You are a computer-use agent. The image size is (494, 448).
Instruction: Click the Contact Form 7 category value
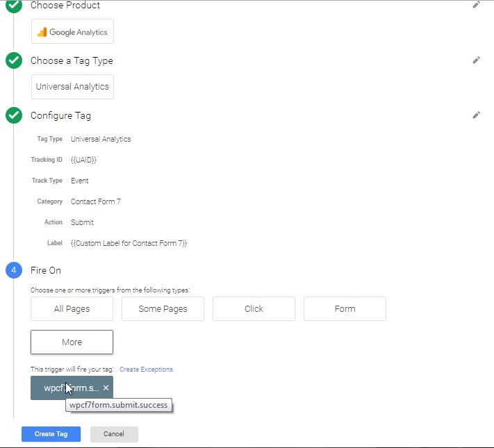[96, 201]
